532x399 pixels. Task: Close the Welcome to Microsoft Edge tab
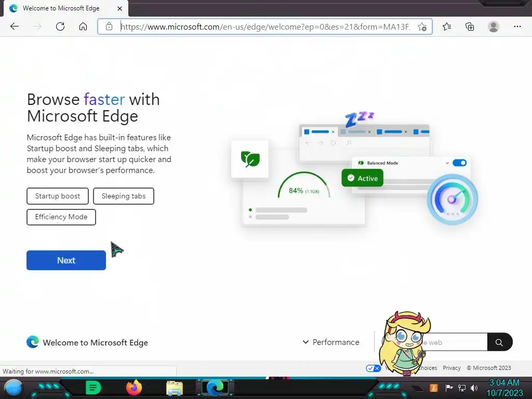(119, 8)
